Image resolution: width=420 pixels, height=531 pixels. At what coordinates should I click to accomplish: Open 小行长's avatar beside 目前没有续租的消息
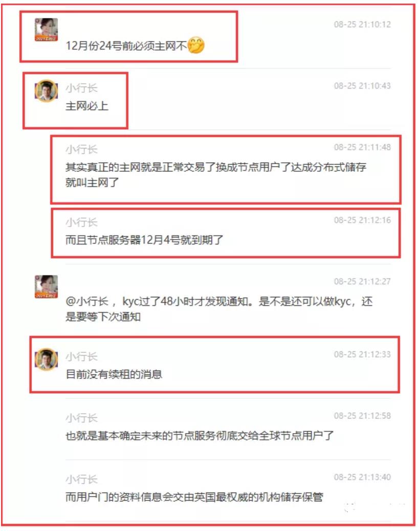tap(47, 359)
